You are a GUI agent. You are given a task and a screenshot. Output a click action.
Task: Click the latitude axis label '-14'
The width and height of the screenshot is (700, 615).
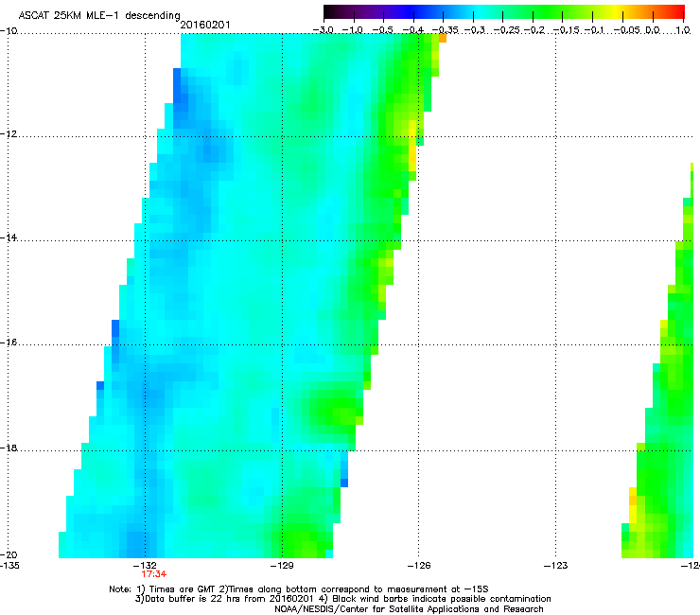tap(9, 237)
